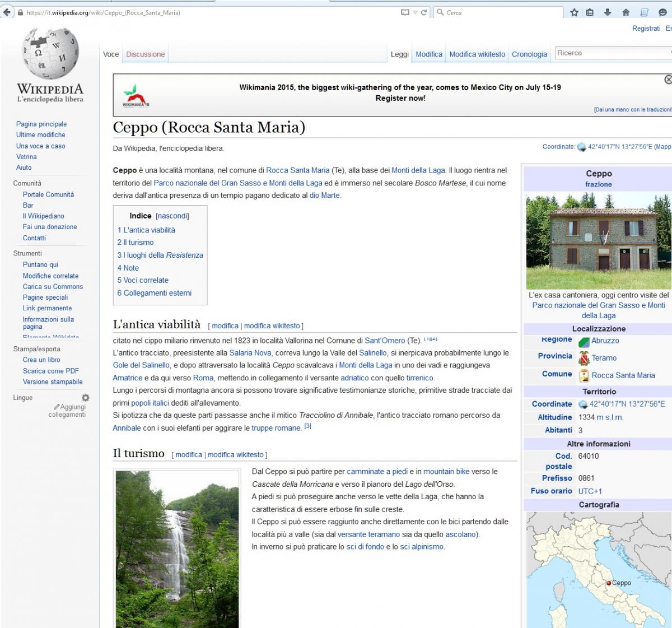672x628 pixels.
Task: Open the Salaria Nova link
Action: click(250, 353)
